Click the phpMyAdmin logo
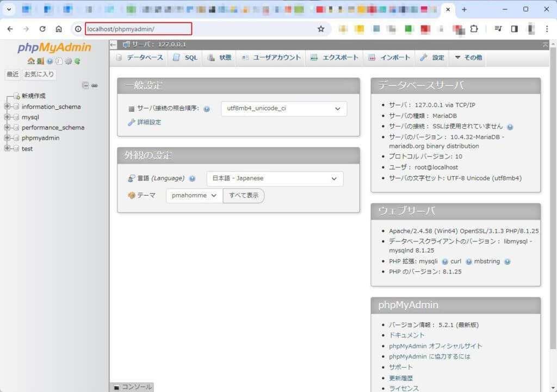This screenshot has width=557, height=392. [x=54, y=48]
